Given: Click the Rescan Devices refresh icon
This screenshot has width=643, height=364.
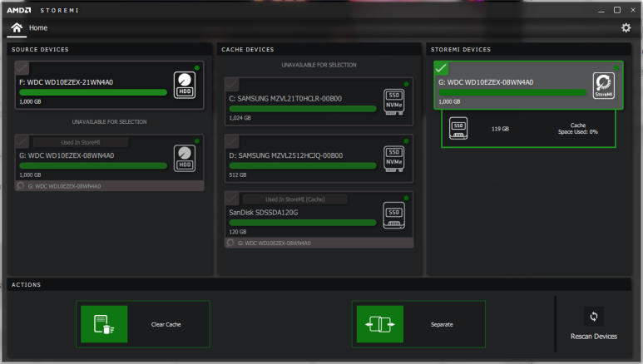Looking at the screenshot, I should point(594,317).
